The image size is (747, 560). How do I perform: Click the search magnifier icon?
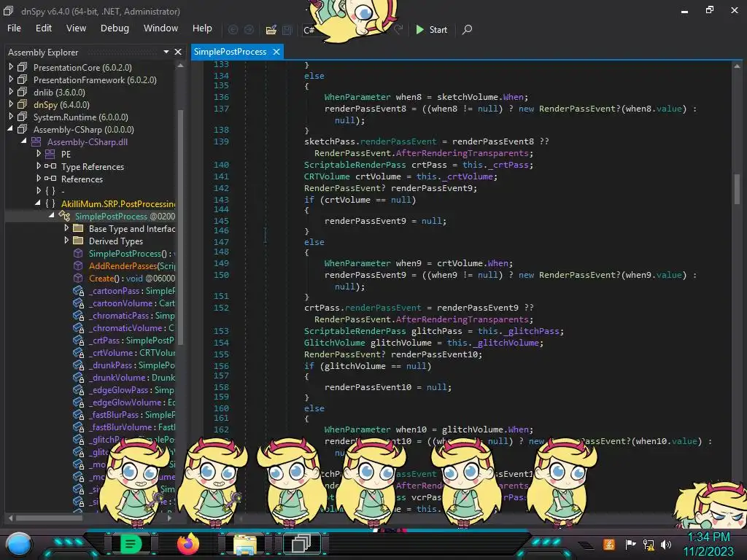click(x=467, y=29)
